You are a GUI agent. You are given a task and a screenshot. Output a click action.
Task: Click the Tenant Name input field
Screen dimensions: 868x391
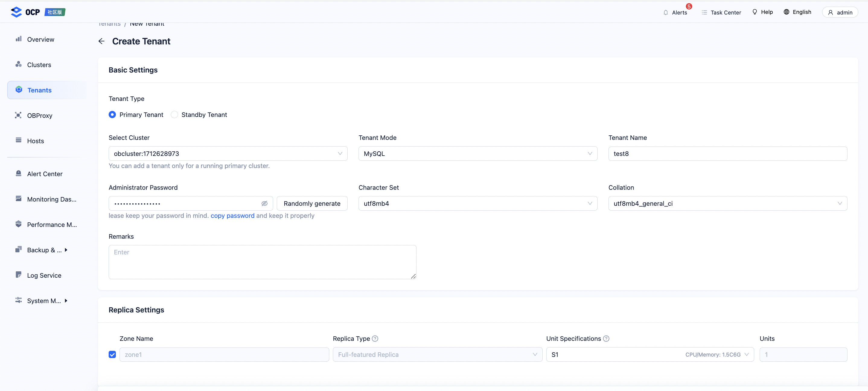pyautogui.click(x=728, y=153)
